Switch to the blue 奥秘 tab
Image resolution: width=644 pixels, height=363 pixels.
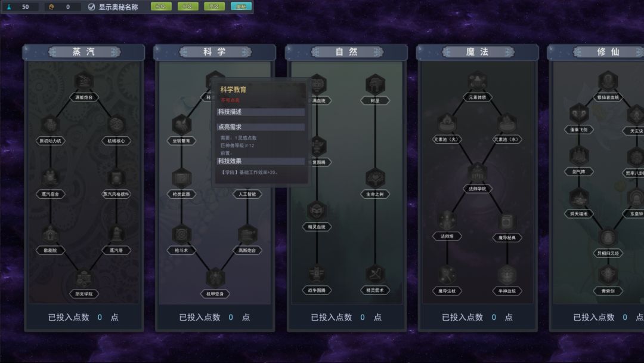pos(241,7)
